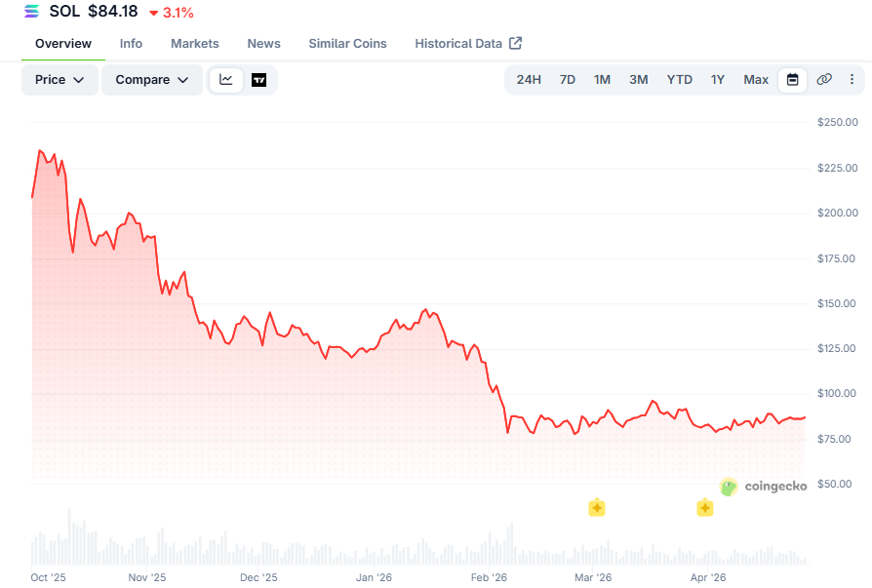The image size is (872, 588).
Task: Show the Max time range
Action: pos(756,80)
